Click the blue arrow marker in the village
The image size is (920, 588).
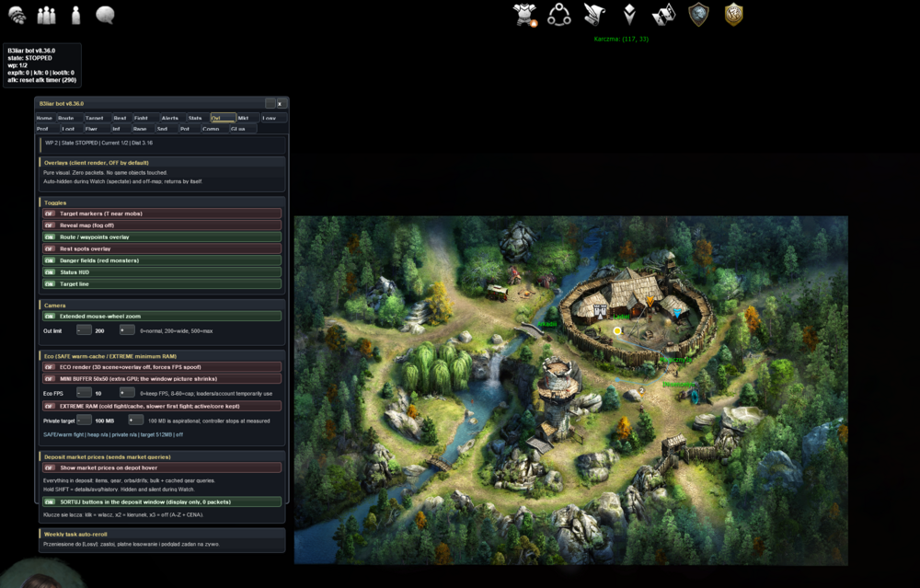pyautogui.click(x=678, y=314)
